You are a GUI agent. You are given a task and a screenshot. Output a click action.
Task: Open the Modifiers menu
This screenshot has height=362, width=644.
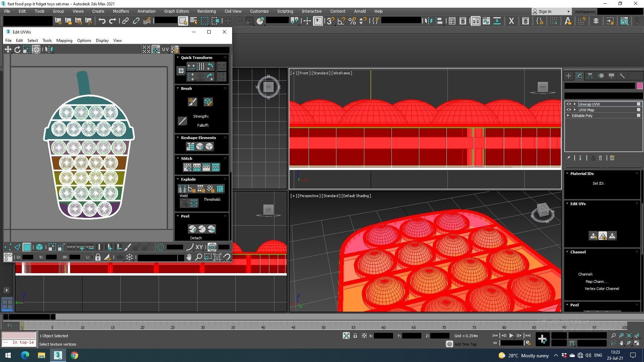click(121, 11)
